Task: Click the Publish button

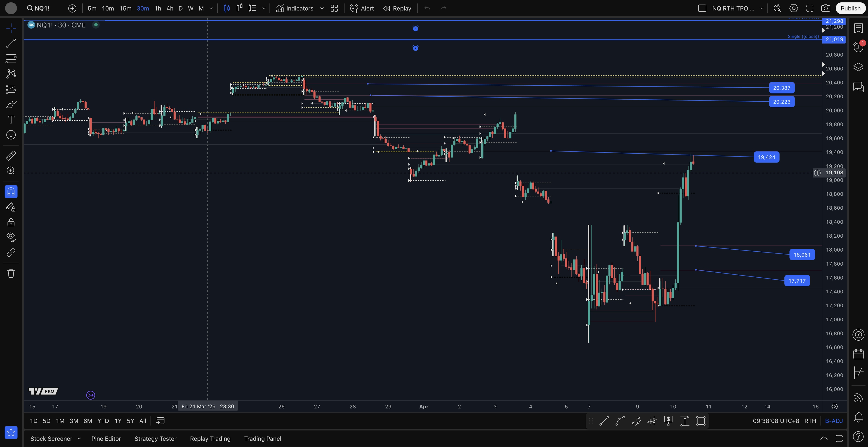Action: click(850, 8)
